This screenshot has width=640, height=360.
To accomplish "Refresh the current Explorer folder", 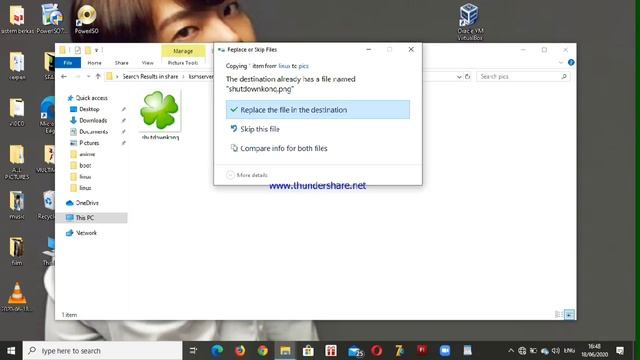I will pos(468,76).
